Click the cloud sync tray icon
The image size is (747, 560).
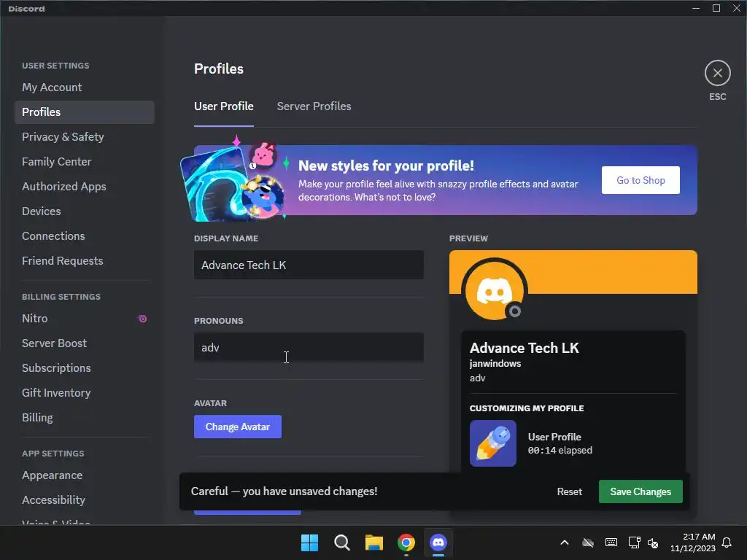(x=588, y=542)
